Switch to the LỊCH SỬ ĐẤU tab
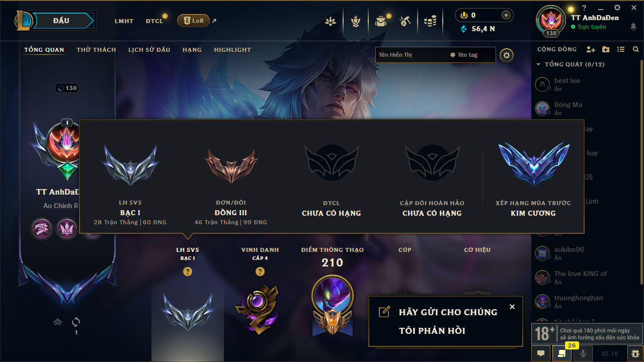This screenshot has width=644, height=362. tap(149, 50)
